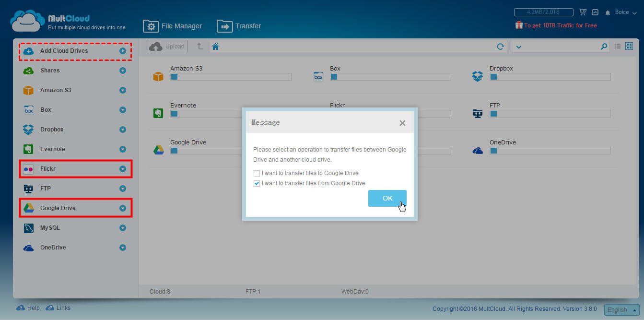Screen dimensions: 644x320
Task: Click the Amazon S3 sidebar icon
Action: click(28, 90)
